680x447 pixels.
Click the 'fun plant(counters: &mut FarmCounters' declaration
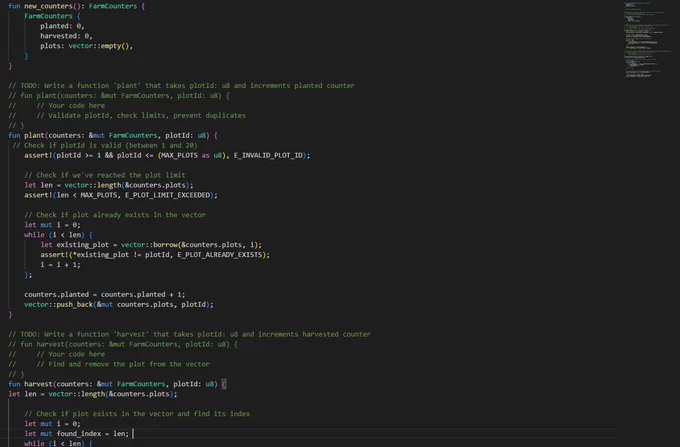point(113,136)
